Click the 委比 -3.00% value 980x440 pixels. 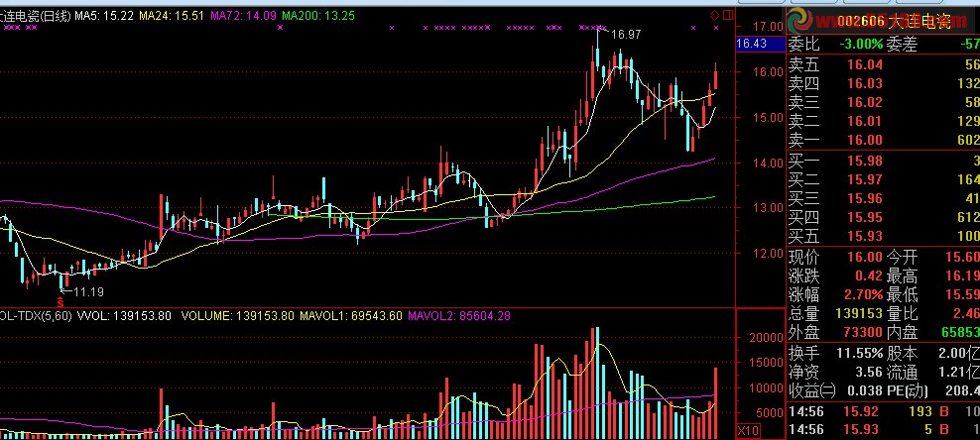[861, 44]
